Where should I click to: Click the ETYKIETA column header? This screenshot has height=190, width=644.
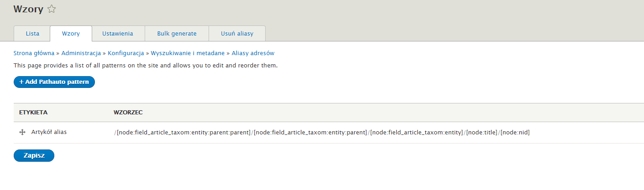[33, 112]
